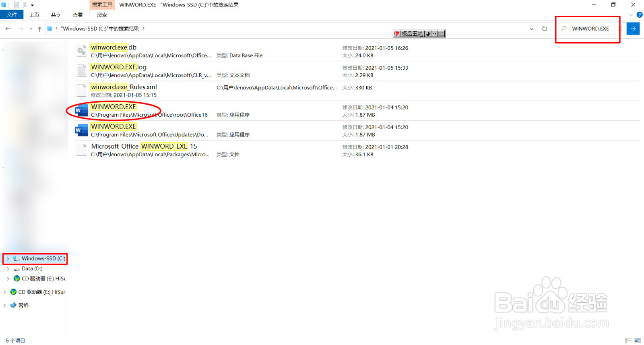Switch to large icons view in status bar

(x=638, y=341)
